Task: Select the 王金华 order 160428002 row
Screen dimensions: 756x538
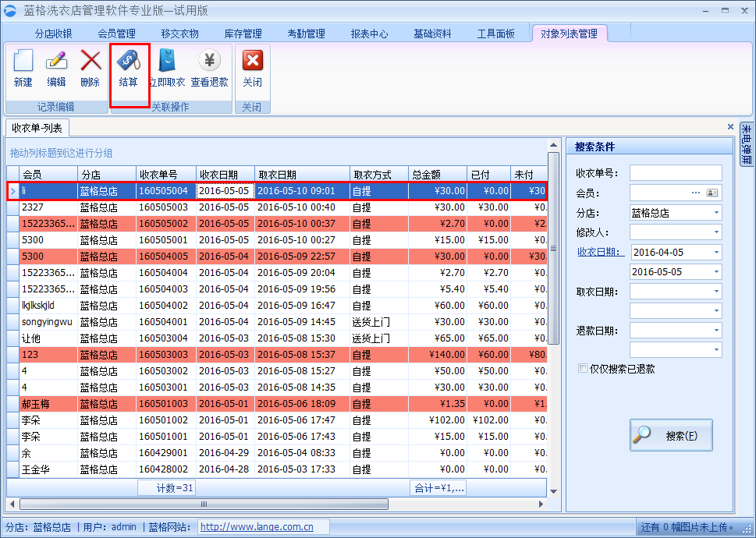Action: (277, 469)
